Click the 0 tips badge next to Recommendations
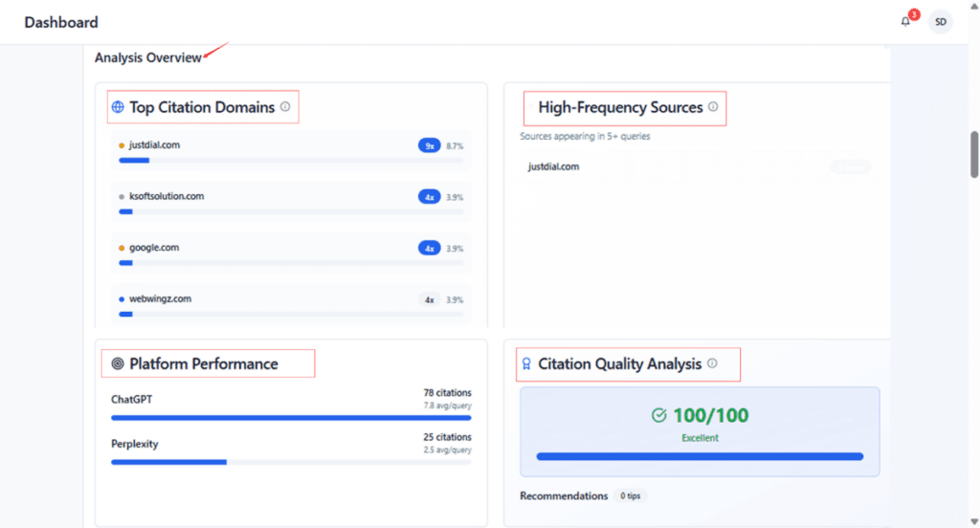Image resolution: width=980 pixels, height=528 pixels. 629,496
